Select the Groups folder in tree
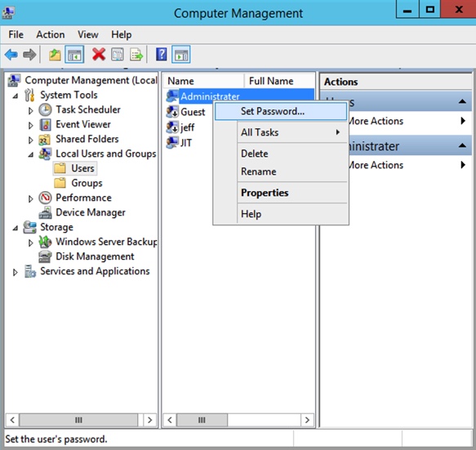The height and width of the screenshot is (450, 476). pyautogui.click(x=87, y=183)
